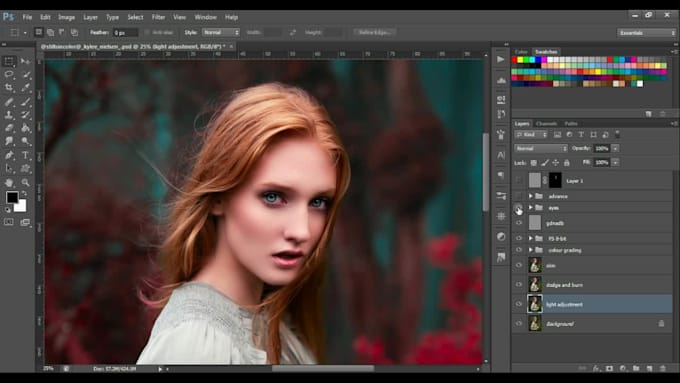Click Lock Position icon in Layers panel
This screenshot has width=680, height=383.
click(556, 163)
